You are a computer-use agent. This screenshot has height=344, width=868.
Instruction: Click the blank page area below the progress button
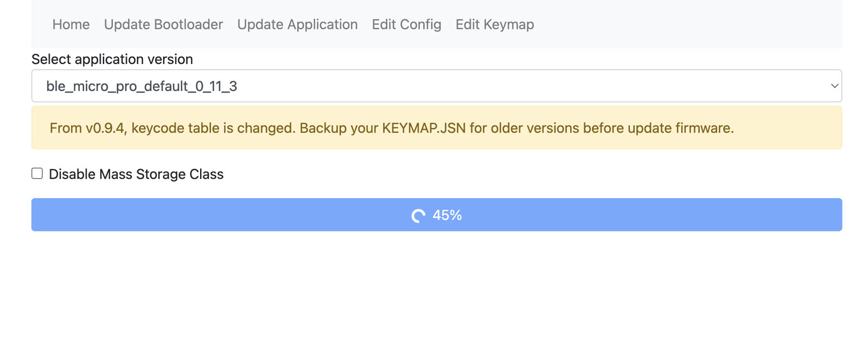[x=436, y=287]
